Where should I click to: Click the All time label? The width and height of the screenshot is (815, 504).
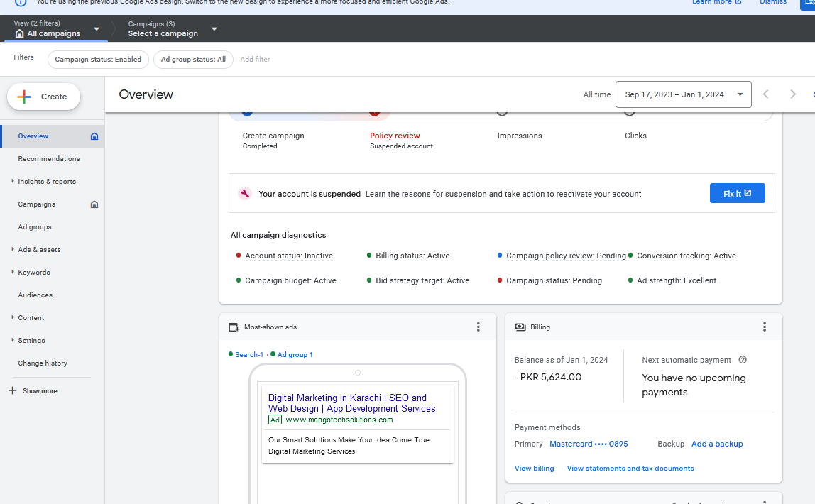[x=596, y=94]
